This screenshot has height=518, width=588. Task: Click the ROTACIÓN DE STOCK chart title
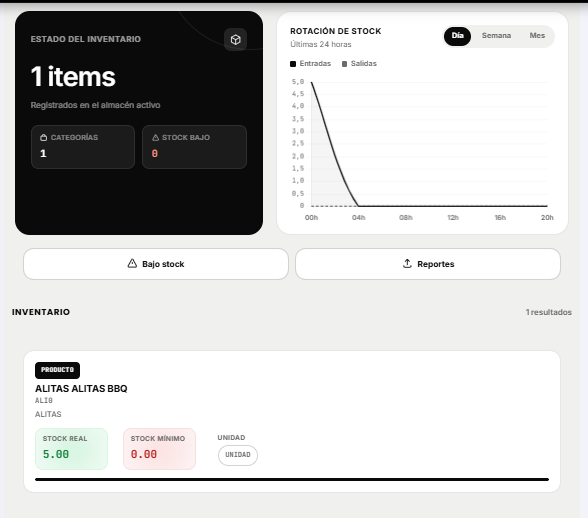336,31
